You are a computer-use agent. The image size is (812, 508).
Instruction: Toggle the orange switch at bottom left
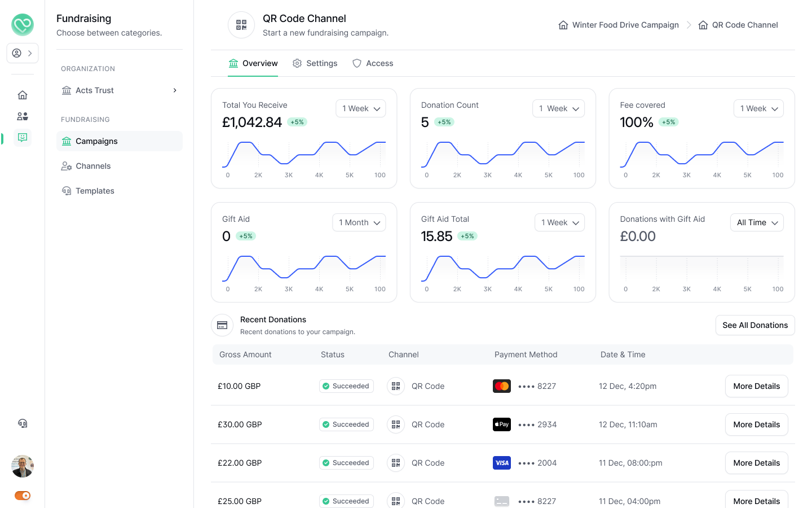point(23,496)
